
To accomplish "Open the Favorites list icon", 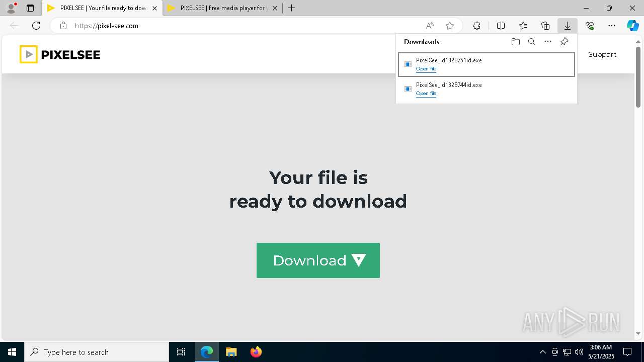I will (x=523, y=26).
